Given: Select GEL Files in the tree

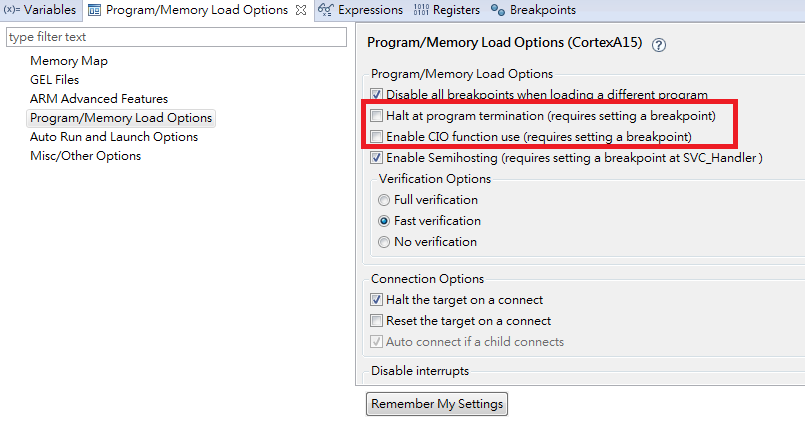Looking at the screenshot, I should [x=55, y=80].
